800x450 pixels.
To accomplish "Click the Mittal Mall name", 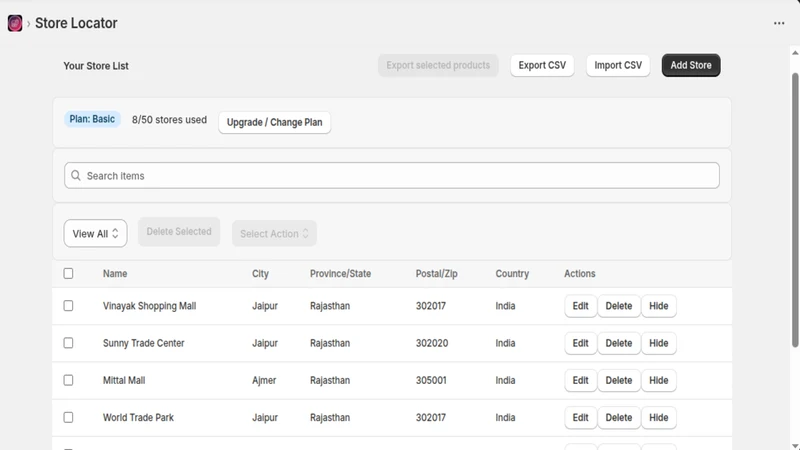I will (124, 380).
